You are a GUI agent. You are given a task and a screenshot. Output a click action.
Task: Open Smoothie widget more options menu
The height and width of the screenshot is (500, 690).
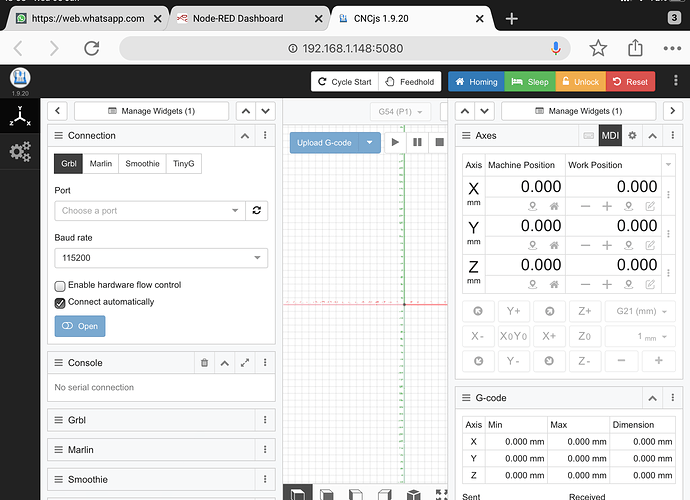click(265, 479)
